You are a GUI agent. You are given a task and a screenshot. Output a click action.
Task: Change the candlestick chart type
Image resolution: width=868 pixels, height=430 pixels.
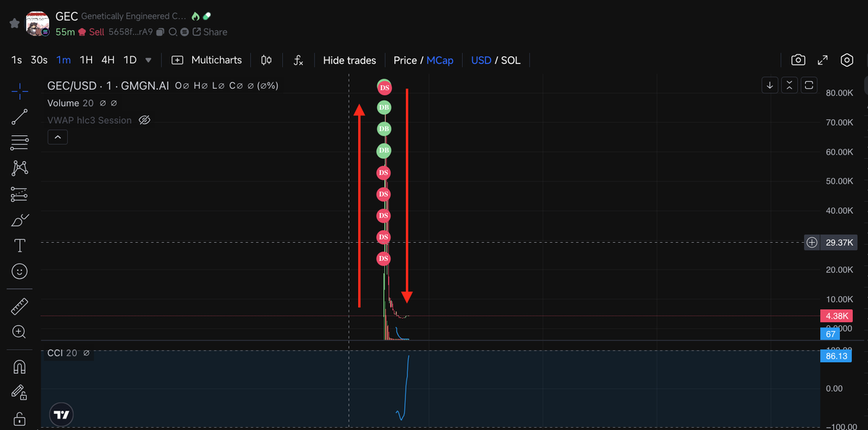(266, 60)
